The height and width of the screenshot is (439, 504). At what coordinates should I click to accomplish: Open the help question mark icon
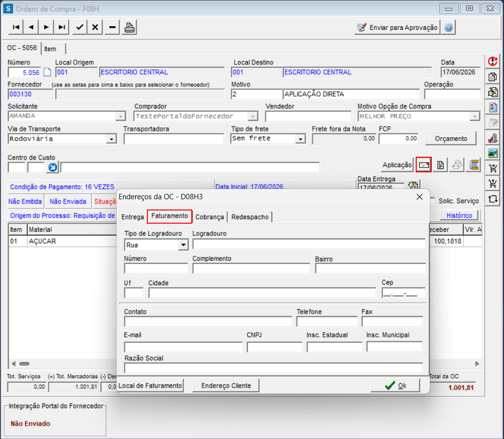448,28
